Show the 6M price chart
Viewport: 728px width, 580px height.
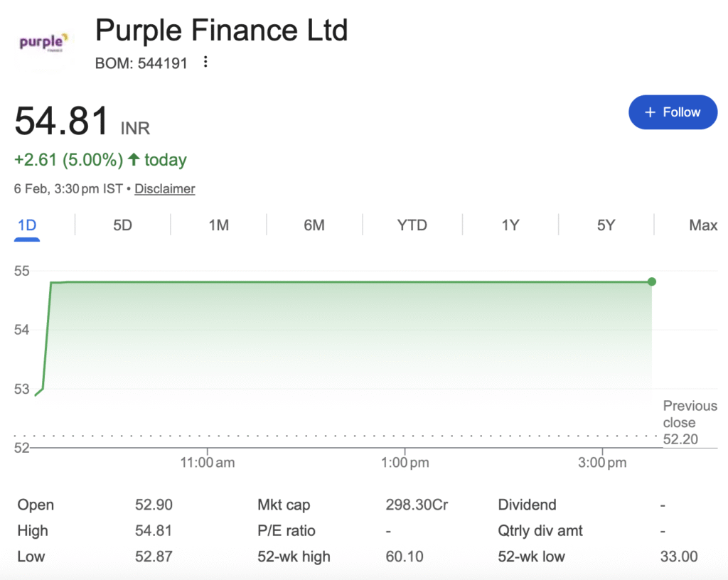tap(314, 225)
